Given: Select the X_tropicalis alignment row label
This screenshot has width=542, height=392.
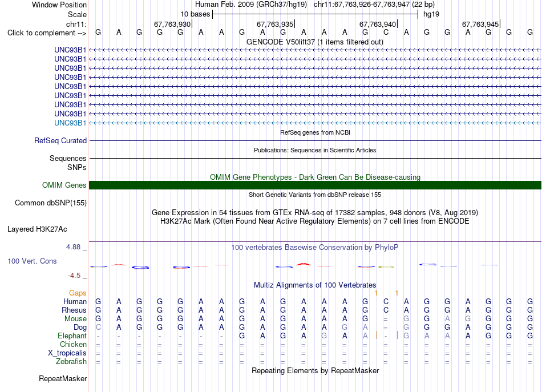Looking at the screenshot, I should tap(67, 353).
